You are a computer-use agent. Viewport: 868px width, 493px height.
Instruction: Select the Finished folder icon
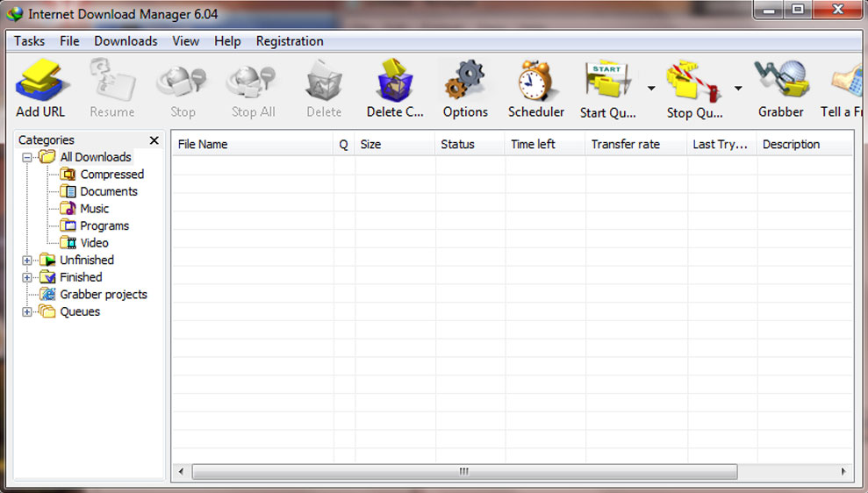47,277
